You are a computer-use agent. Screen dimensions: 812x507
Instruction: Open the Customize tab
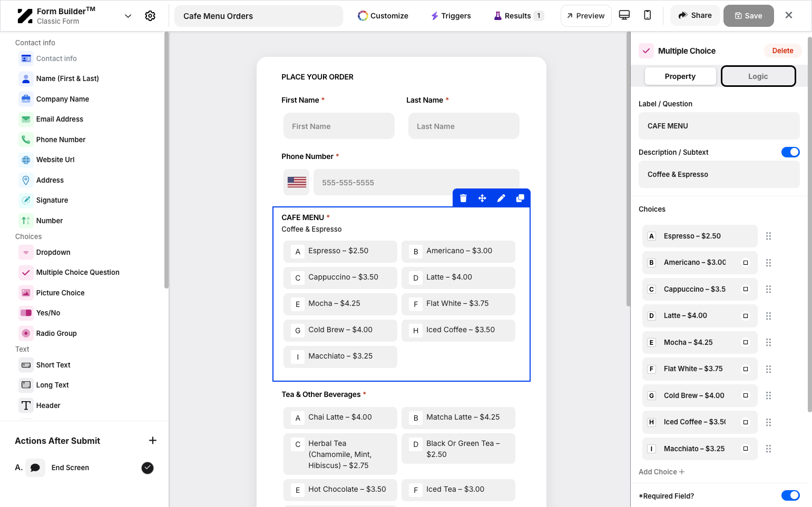[x=383, y=16]
